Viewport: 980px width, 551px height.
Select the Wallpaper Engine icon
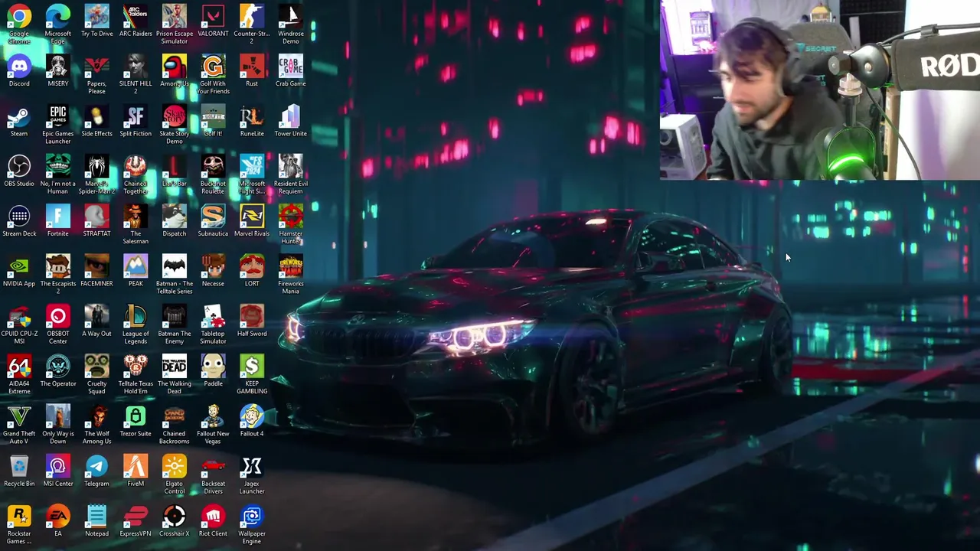[252, 516]
